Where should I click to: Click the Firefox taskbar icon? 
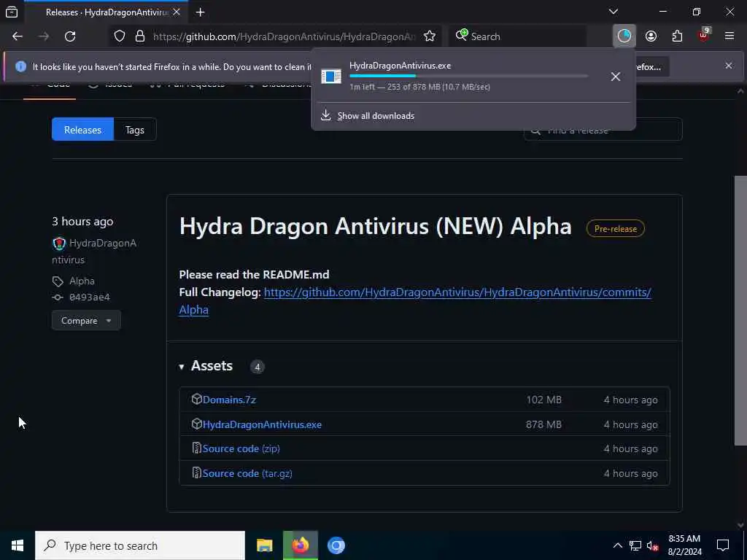point(300,545)
